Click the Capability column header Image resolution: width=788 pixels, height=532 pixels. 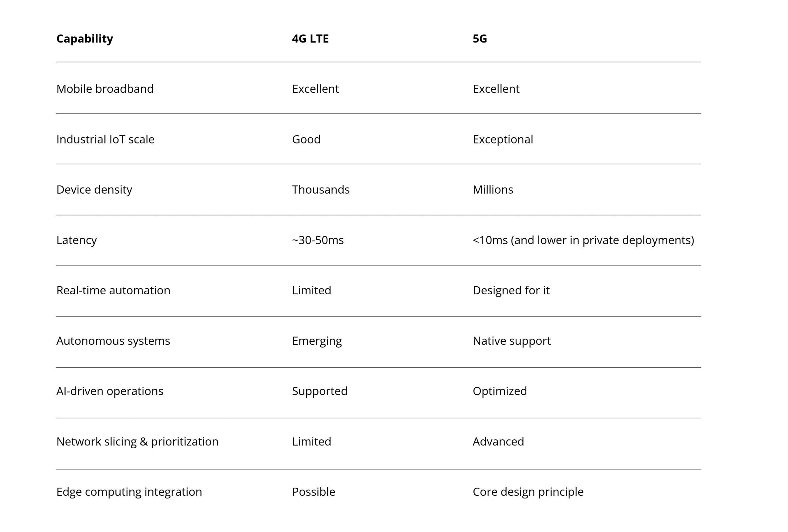coord(85,39)
